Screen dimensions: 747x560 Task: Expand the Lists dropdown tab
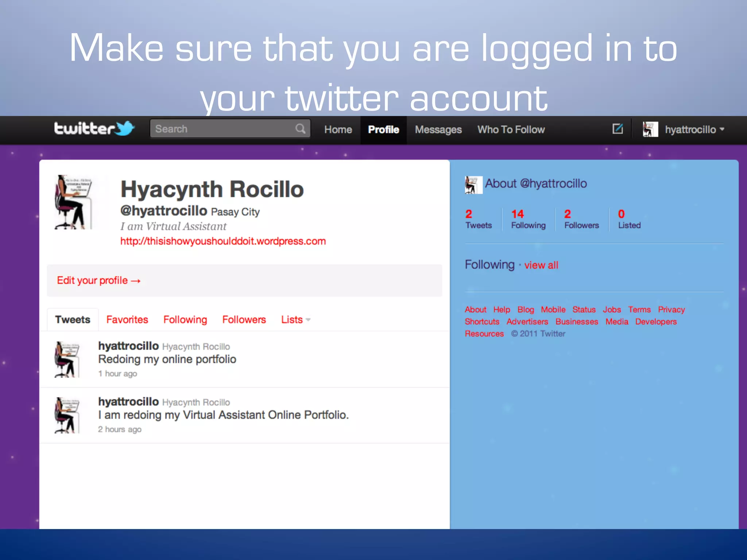pos(295,320)
